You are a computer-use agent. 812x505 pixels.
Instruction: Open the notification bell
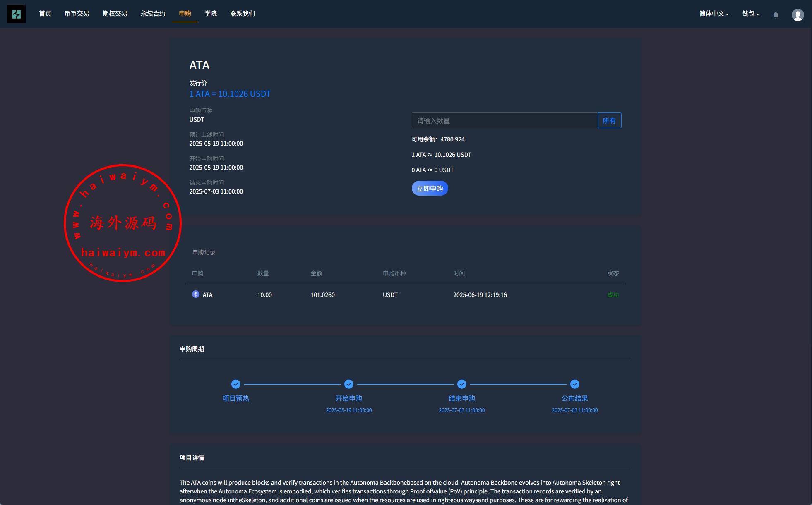point(776,15)
